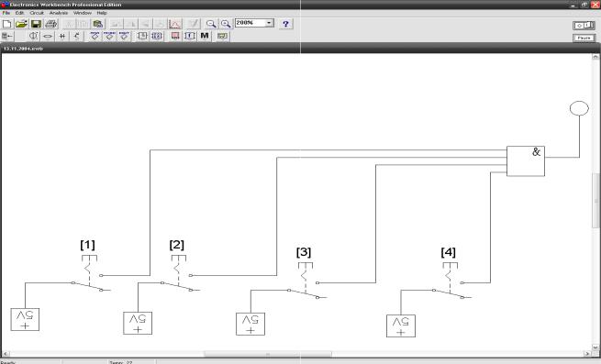The height and width of the screenshot is (364, 601).
Task: Open the Analysis menu
Action: click(x=59, y=13)
